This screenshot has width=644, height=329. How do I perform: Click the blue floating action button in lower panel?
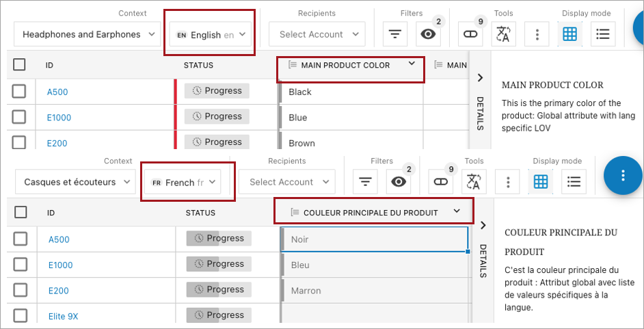pyautogui.click(x=622, y=175)
